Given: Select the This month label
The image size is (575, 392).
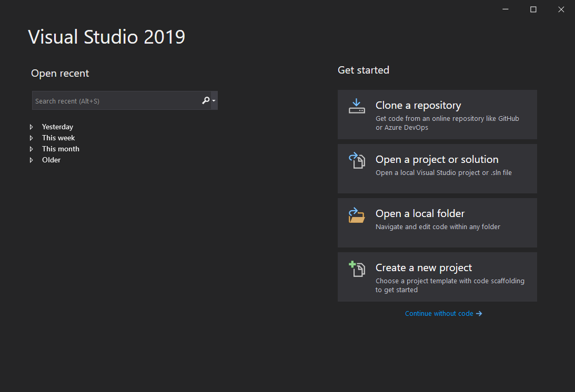Looking at the screenshot, I should click(60, 149).
